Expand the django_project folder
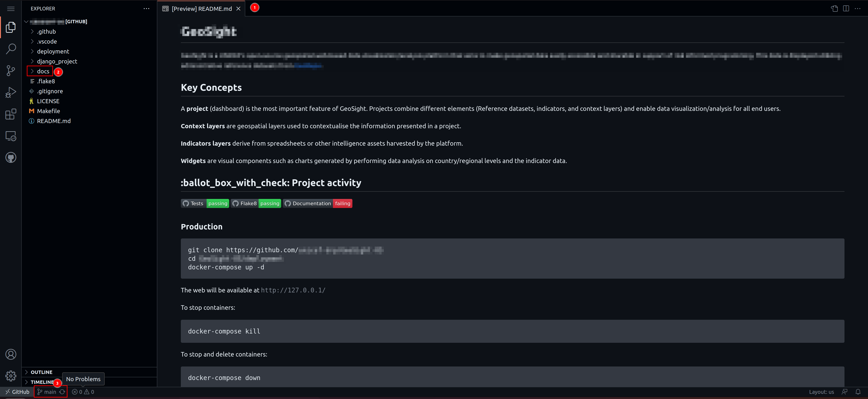 coord(89,61)
